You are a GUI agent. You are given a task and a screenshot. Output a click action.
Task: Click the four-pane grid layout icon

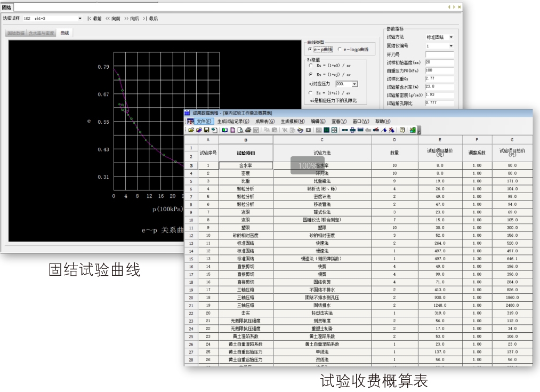[x=334, y=130]
